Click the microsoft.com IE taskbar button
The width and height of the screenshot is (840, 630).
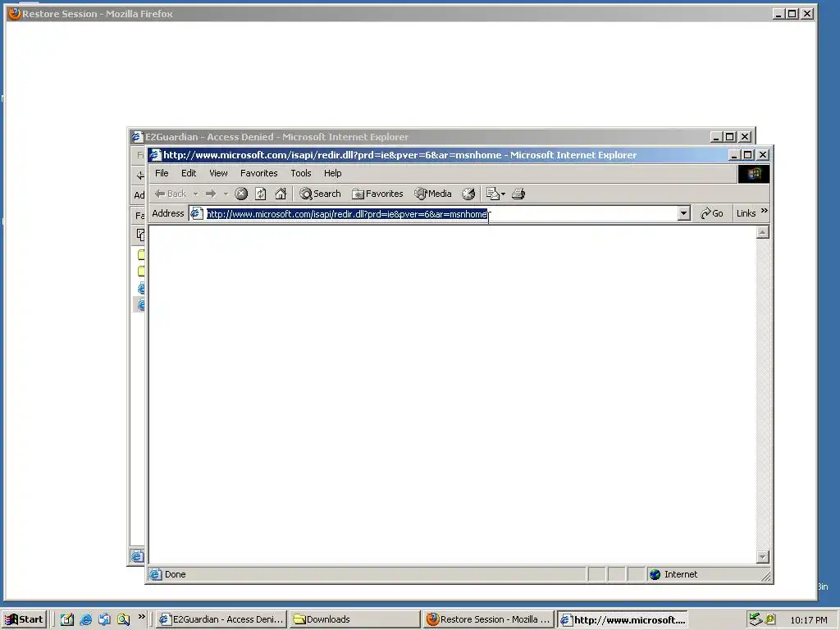coord(622,620)
